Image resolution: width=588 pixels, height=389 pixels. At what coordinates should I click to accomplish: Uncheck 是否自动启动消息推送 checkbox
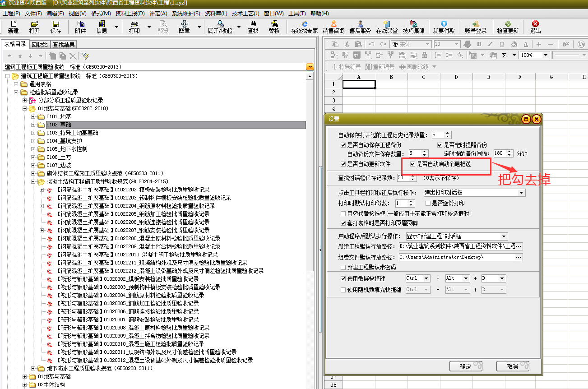[413, 164]
